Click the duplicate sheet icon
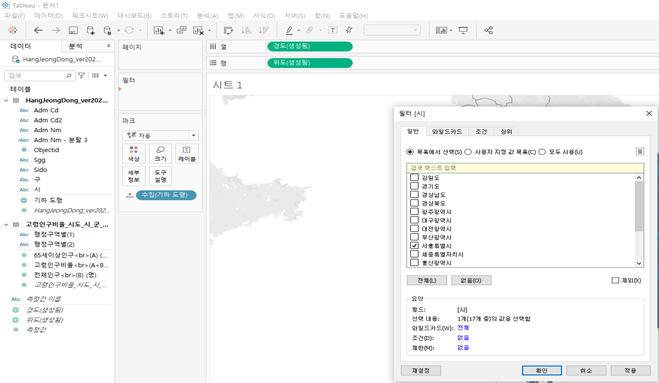Screen dimensions: 659x383 pyautogui.click(x=182, y=30)
